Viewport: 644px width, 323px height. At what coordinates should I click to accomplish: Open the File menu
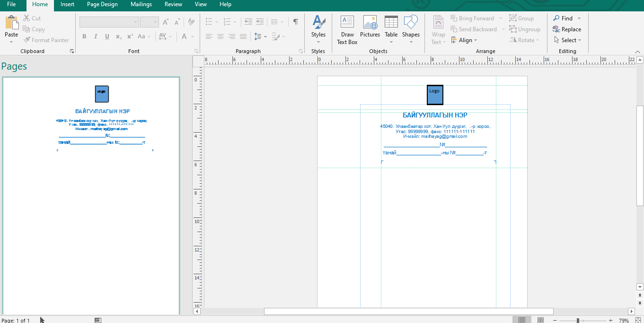(11, 4)
